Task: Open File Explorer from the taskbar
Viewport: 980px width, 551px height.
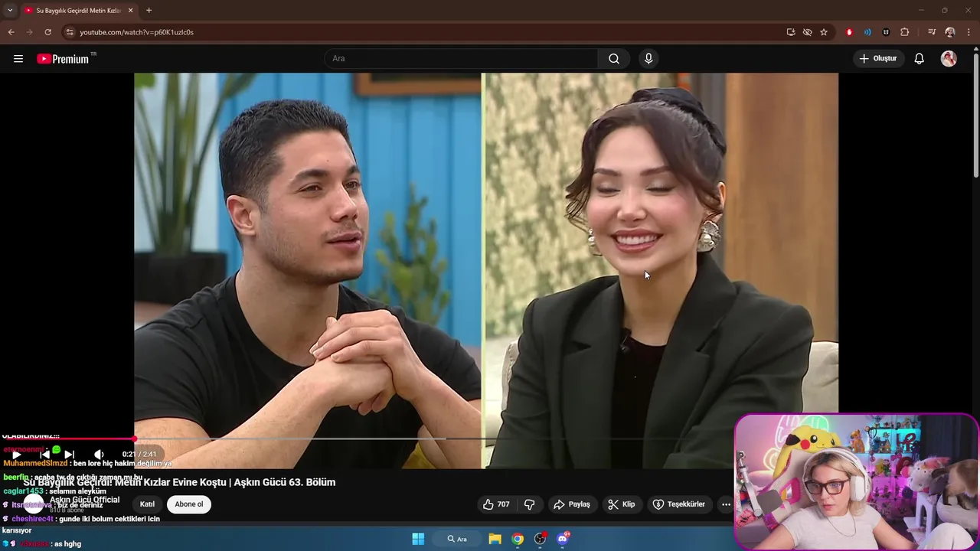Action: point(495,539)
